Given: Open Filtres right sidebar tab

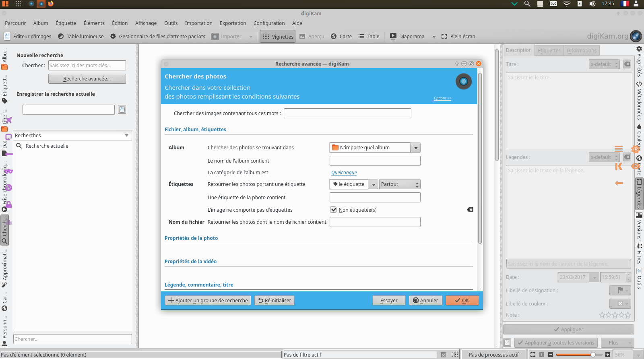Looking at the screenshot, I should (x=639, y=254).
